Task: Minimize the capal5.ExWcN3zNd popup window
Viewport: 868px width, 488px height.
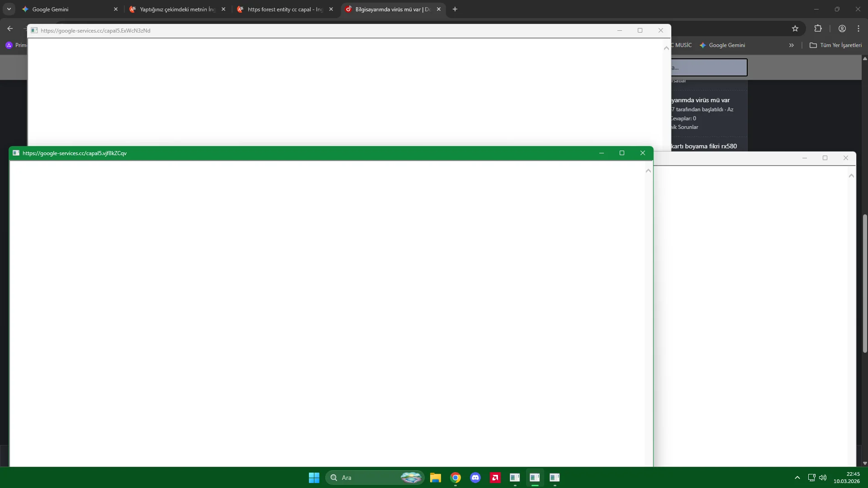Action: [x=620, y=30]
